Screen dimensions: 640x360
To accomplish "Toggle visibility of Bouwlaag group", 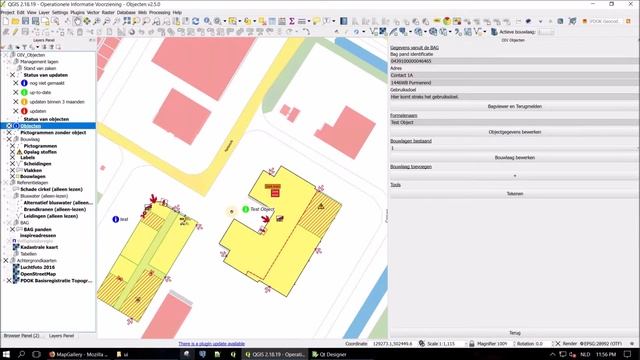I will pos(9,139).
